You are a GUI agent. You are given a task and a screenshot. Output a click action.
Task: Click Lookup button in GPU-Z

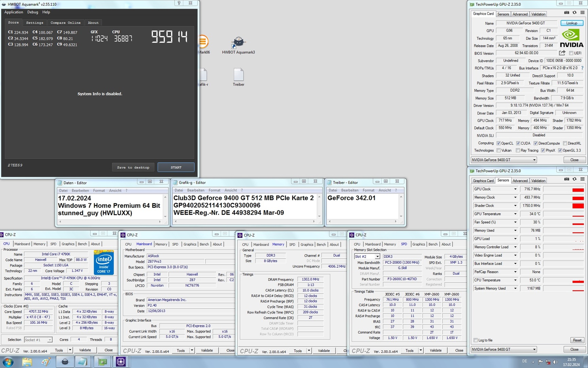point(572,23)
